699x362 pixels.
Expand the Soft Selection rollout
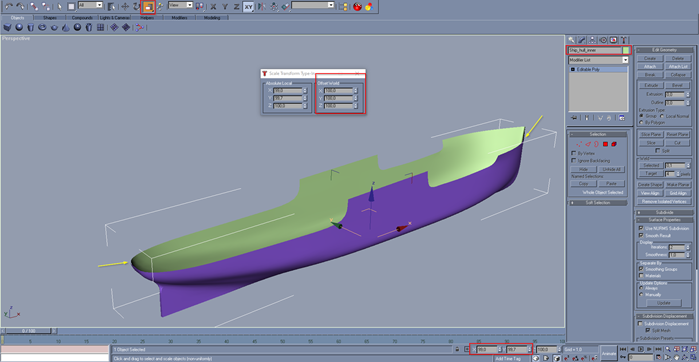pyautogui.click(x=597, y=203)
